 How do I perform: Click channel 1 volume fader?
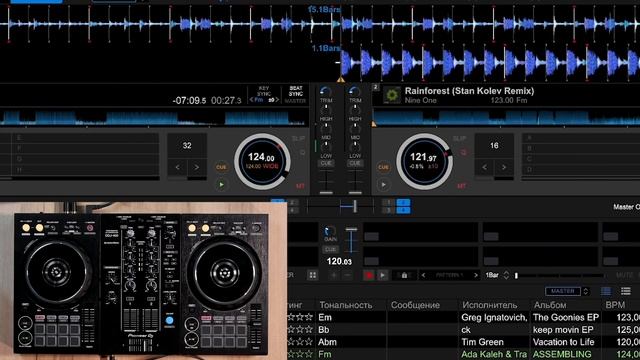326,192
